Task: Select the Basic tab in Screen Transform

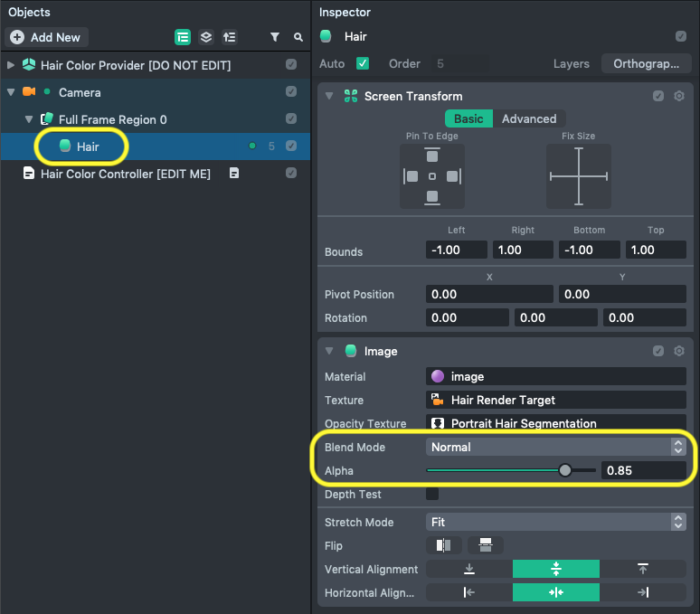Action: 468,118
